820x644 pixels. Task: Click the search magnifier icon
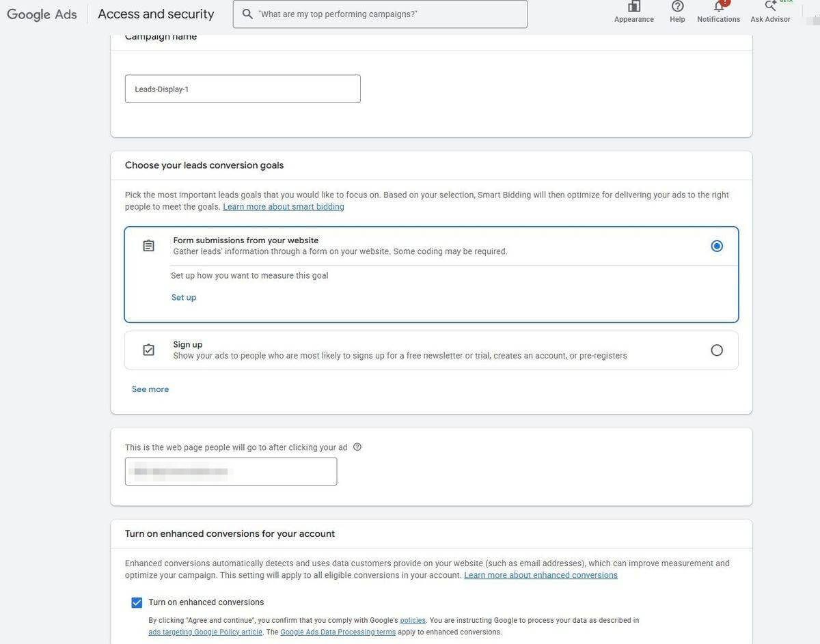[x=247, y=14]
